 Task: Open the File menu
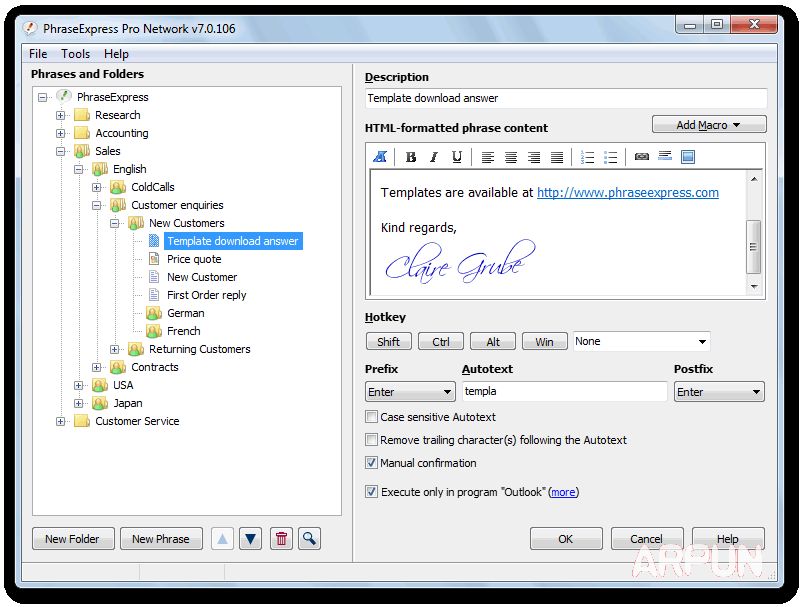click(x=38, y=54)
